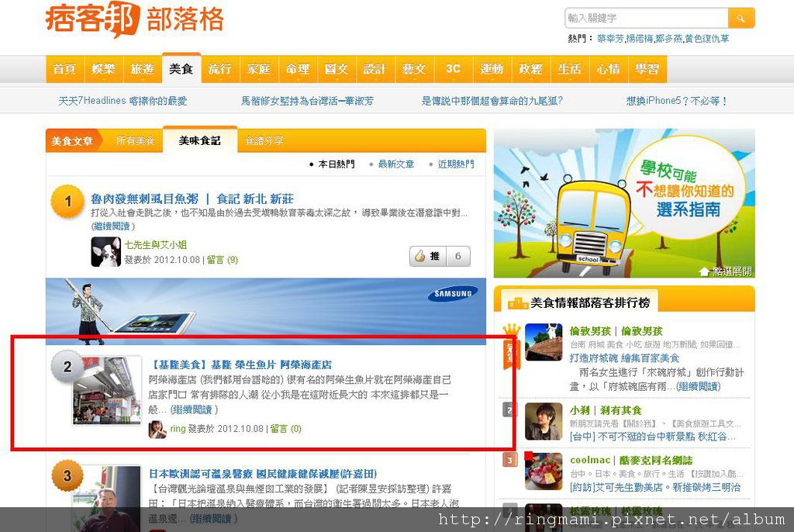Open the 運動 category tab
This screenshot has width=794, height=532.
pos(492,69)
